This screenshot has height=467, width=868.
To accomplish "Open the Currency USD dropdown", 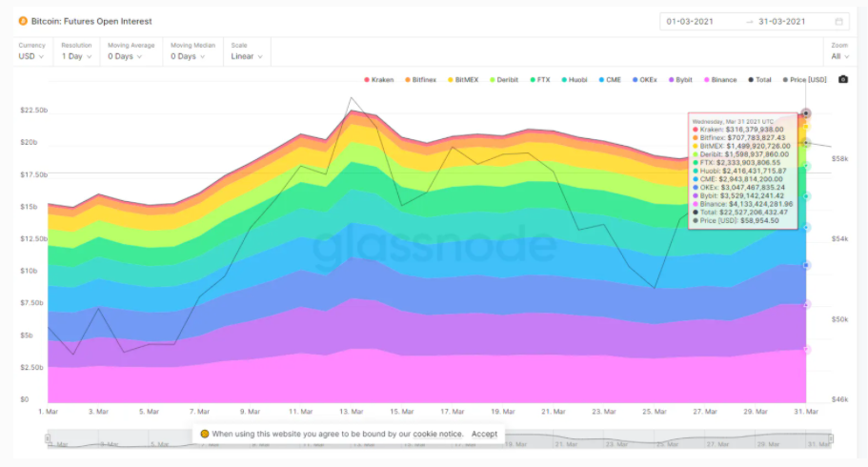I will 31,56.
